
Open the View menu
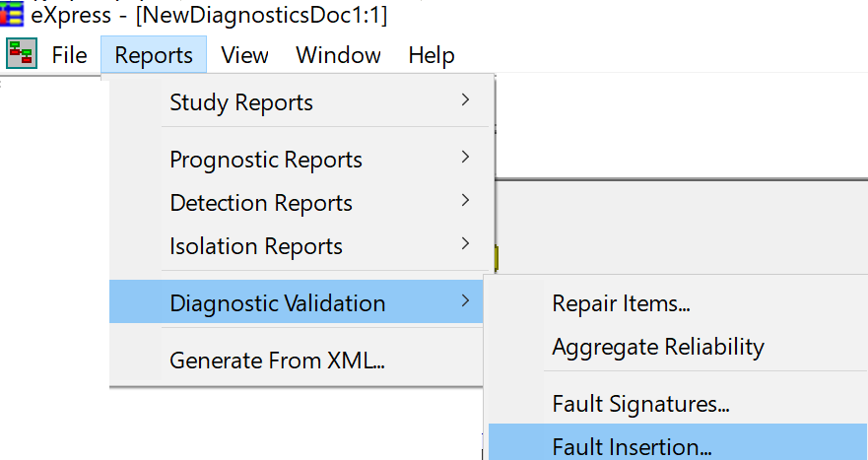coord(244,55)
